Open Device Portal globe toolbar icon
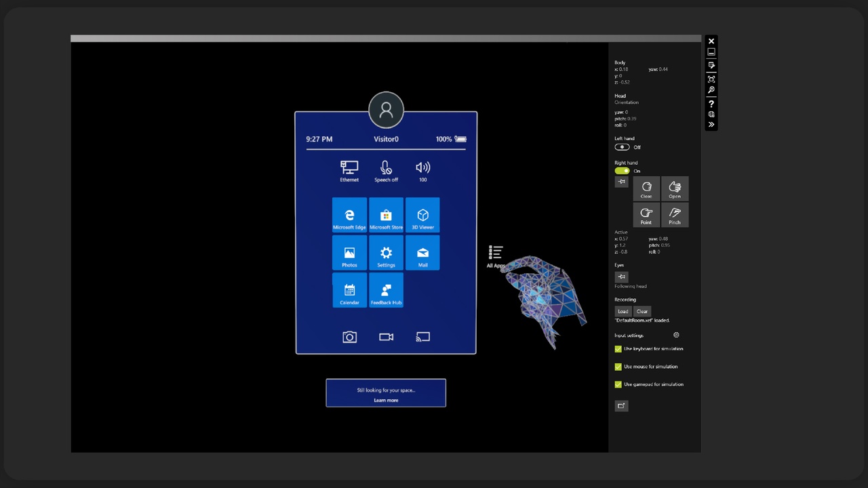Image resolution: width=868 pixels, height=488 pixels. click(x=711, y=114)
